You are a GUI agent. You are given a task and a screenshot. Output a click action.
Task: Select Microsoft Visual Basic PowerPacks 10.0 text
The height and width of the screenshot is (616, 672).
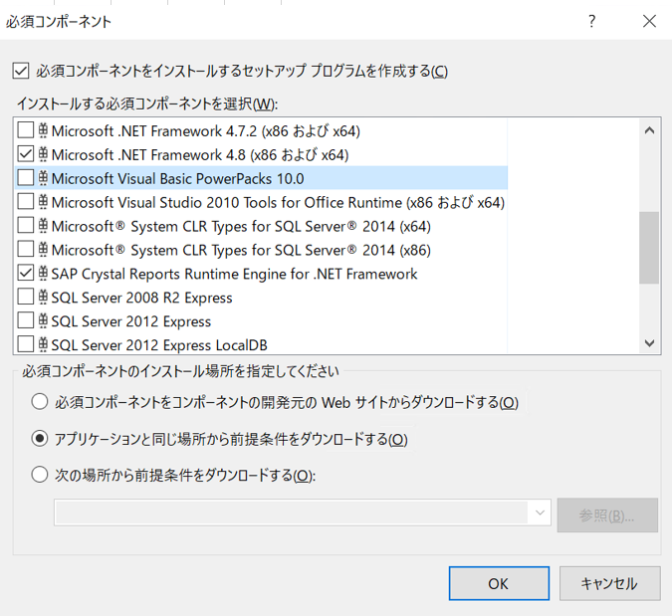(177, 179)
